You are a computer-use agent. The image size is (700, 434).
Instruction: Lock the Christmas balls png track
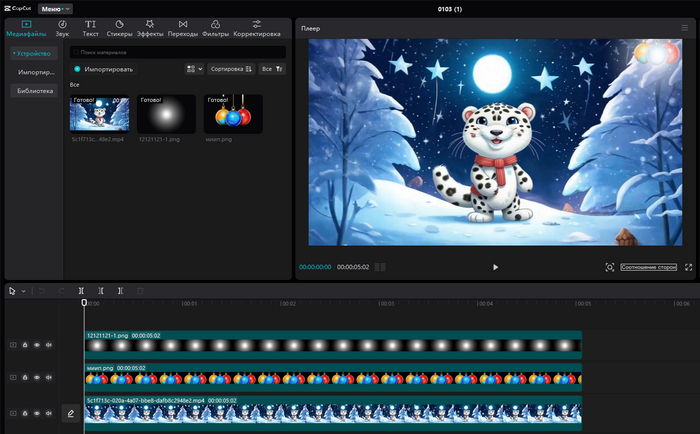tap(25, 377)
